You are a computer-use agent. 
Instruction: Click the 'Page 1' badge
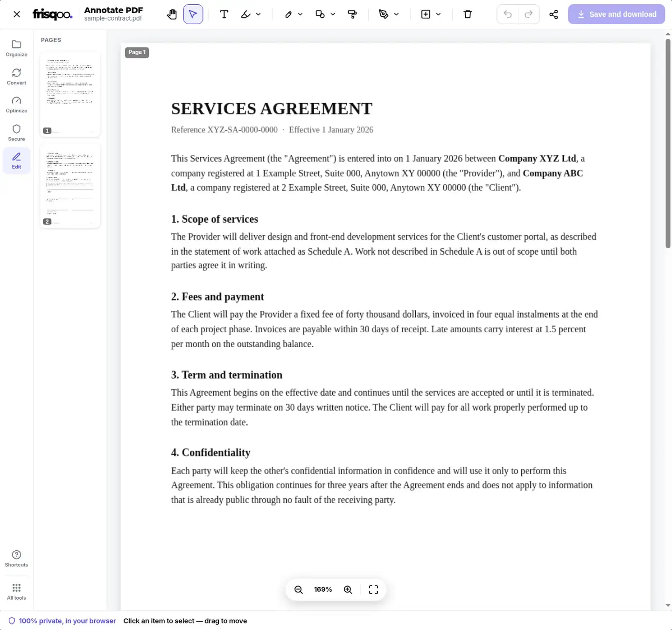[x=137, y=52]
